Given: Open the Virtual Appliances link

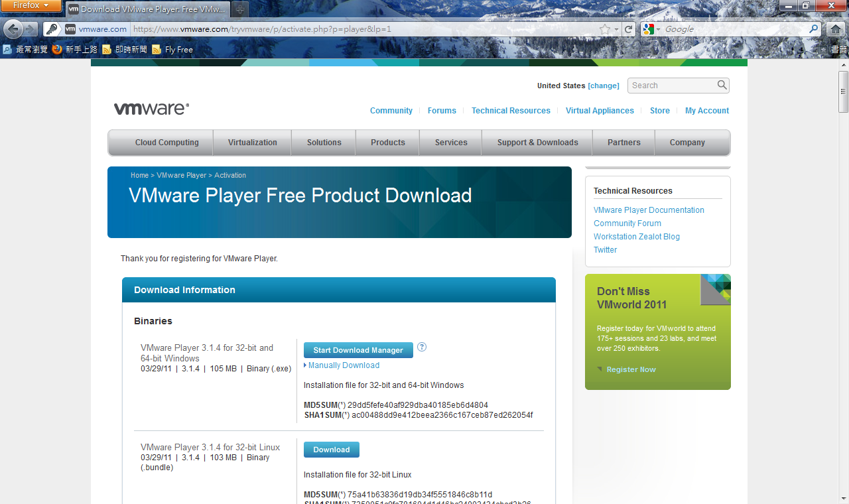Looking at the screenshot, I should 600,111.
